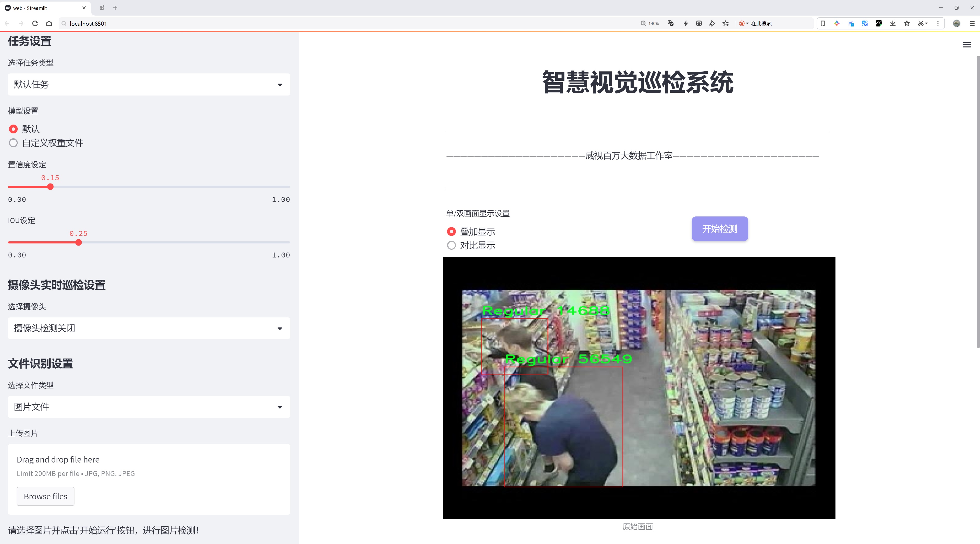Switch to the web · Streamlit tab
This screenshot has height=544, width=980.
pyautogui.click(x=42, y=8)
